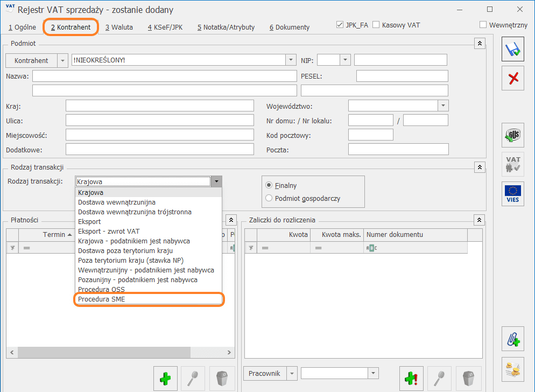Enable the Kasowy VAT checkbox
Viewport: 535px width, 392px height.
[x=376, y=25]
